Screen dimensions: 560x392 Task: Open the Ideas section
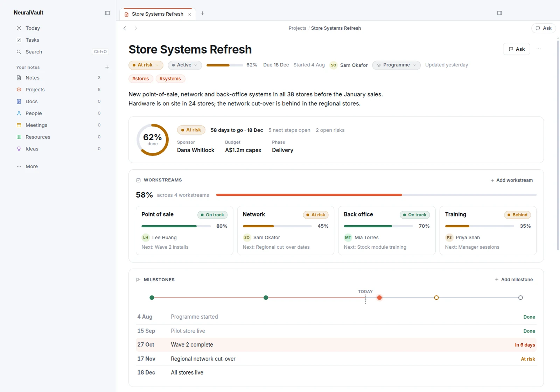[62, 149]
